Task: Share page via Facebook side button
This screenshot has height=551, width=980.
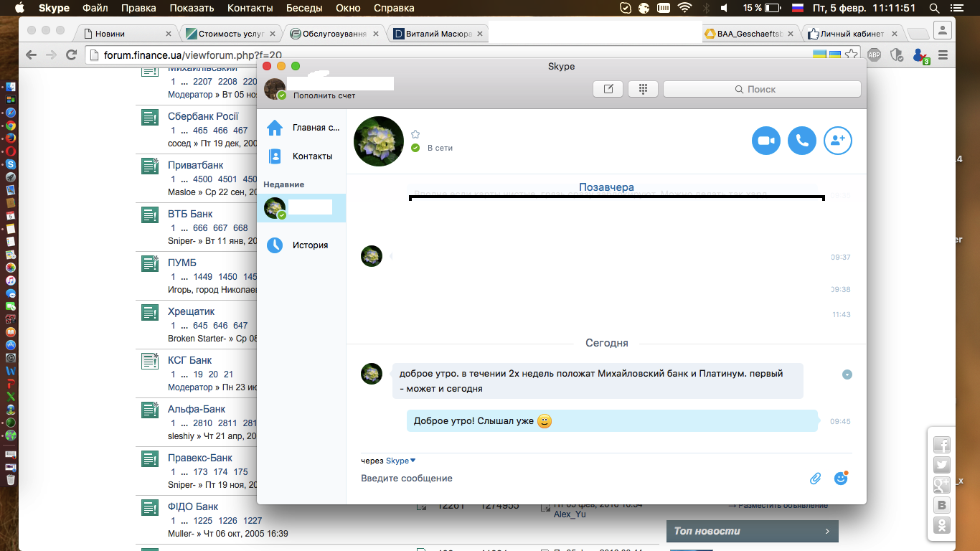Action: coord(942,445)
